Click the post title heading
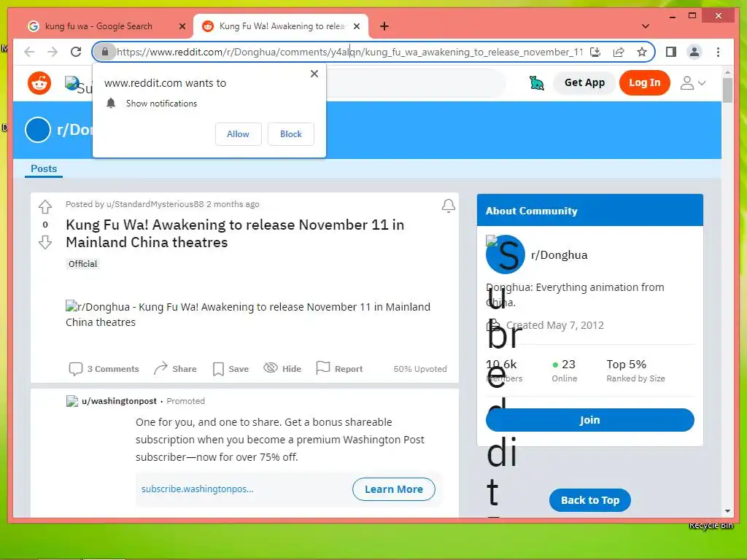The height and width of the screenshot is (560, 747). coord(235,233)
